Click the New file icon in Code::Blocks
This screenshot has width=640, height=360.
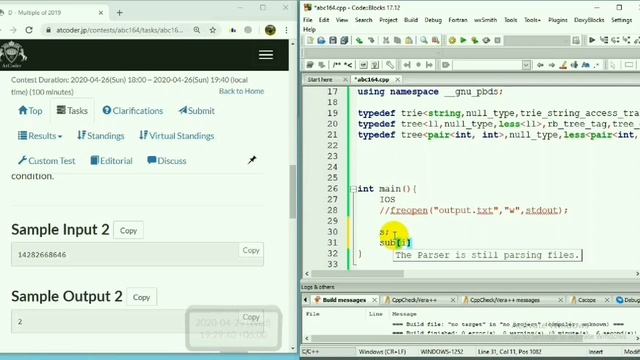(310, 40)
